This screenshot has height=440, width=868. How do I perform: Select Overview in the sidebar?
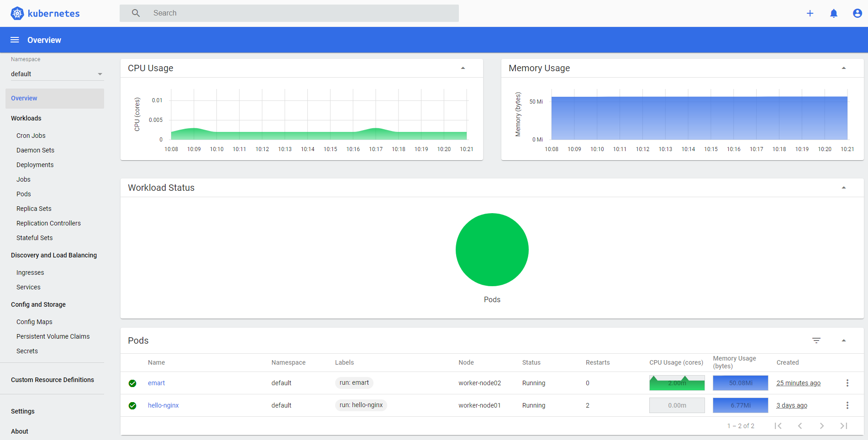(55, 98)
